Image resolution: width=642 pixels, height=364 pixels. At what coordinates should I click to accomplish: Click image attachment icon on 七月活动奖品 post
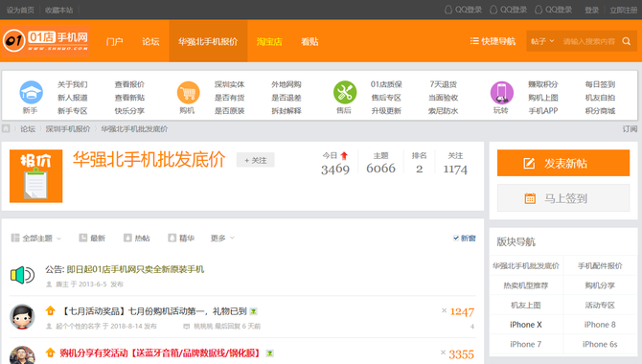253,311
